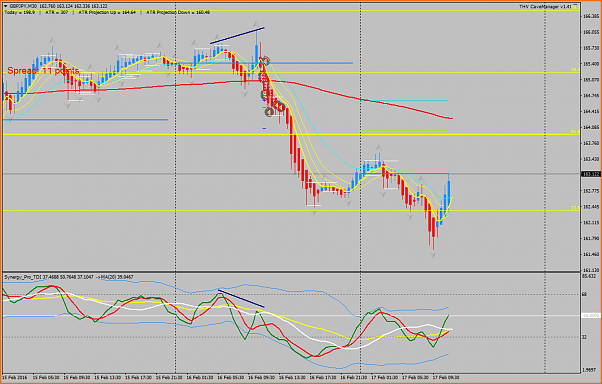Select the dark blue trendline in TDI window
The width and height of the screenshot is (602, 384).
point(241,299)
